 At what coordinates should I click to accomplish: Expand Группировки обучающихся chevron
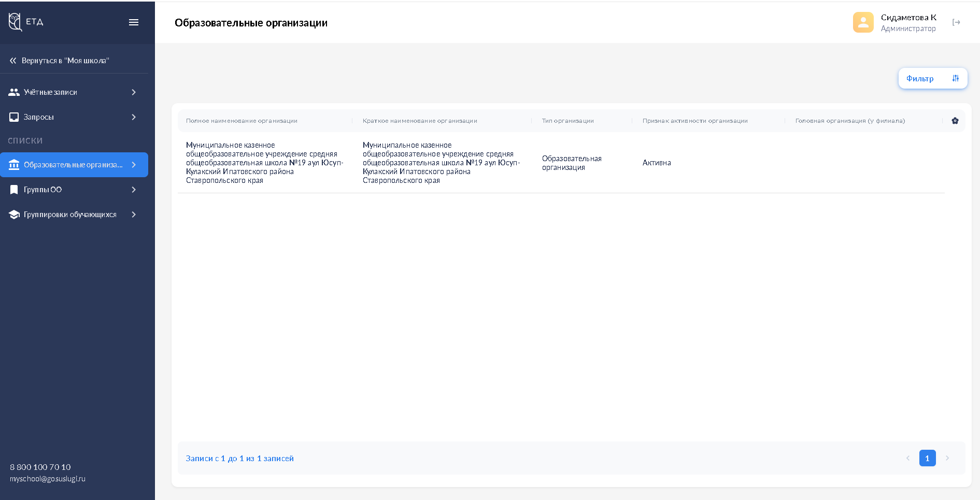(x=134, y=215)
